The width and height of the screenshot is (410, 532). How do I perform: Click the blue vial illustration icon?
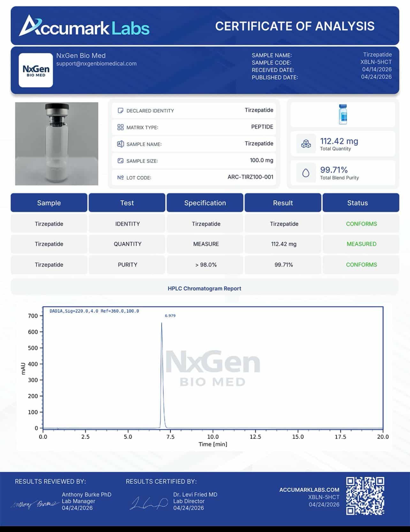pyautogui.click(x=343, y=114)
